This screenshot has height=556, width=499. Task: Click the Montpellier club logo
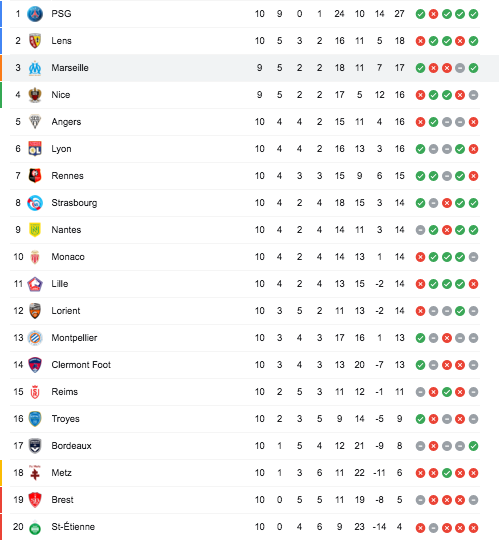(x=35, y=338)
